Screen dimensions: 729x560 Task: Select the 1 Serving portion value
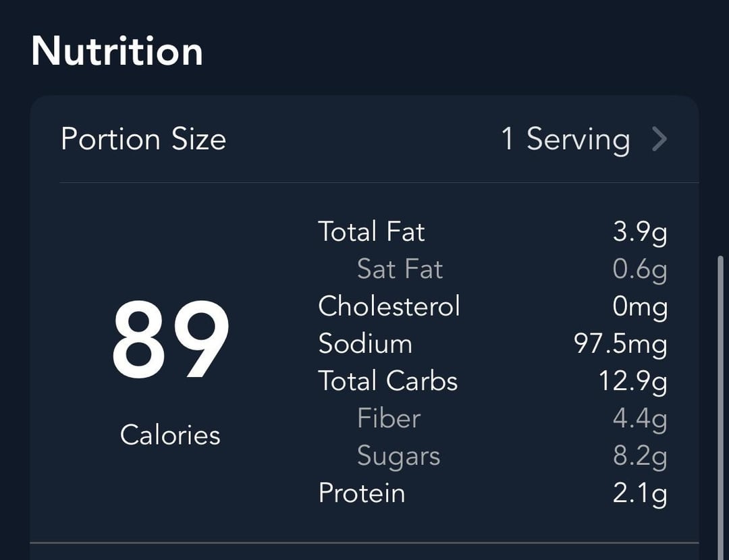pyautogui.click(x=566, y=140)
